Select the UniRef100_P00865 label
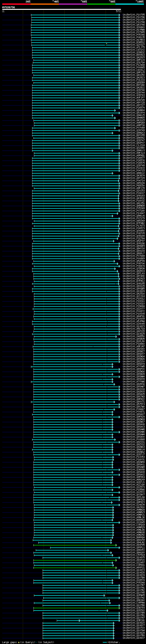This screenshot has width=146, height=644. pyautogui.click(x=133, y=67)
